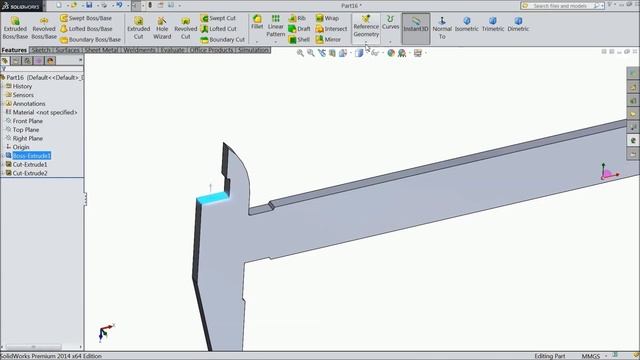The height and width of the screenshot is (360, 640).
Task: Switch to the Sketch tab
Action: pos(41,50)
